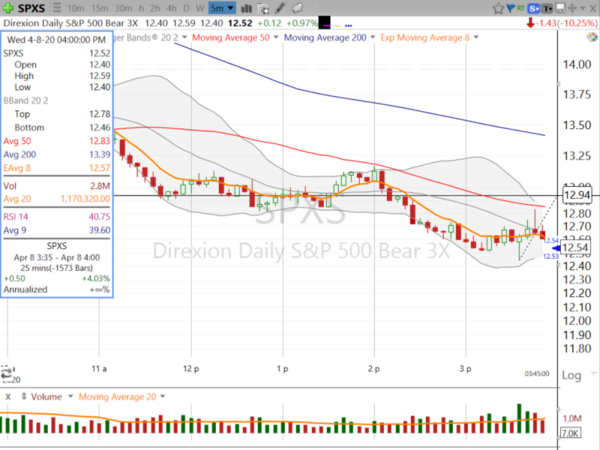Viewport: 600px width, 450px height.
Task: Open the T dropdown button
Action: click(x=548, y=8)
